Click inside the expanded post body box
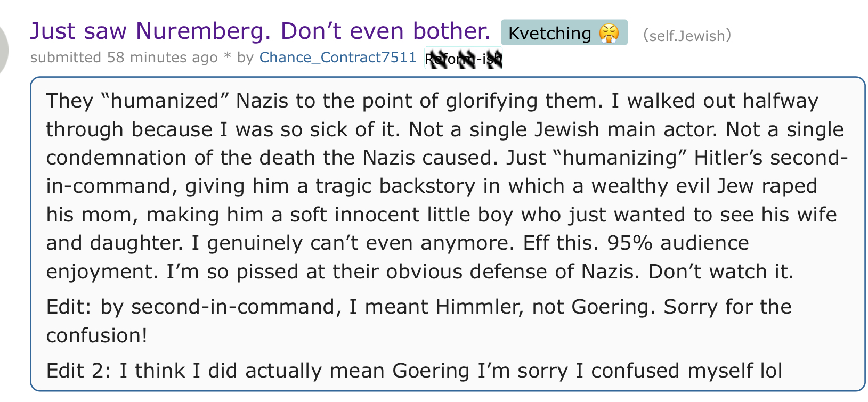The height and width of the screenshot is (402, 868). [448, 234]
